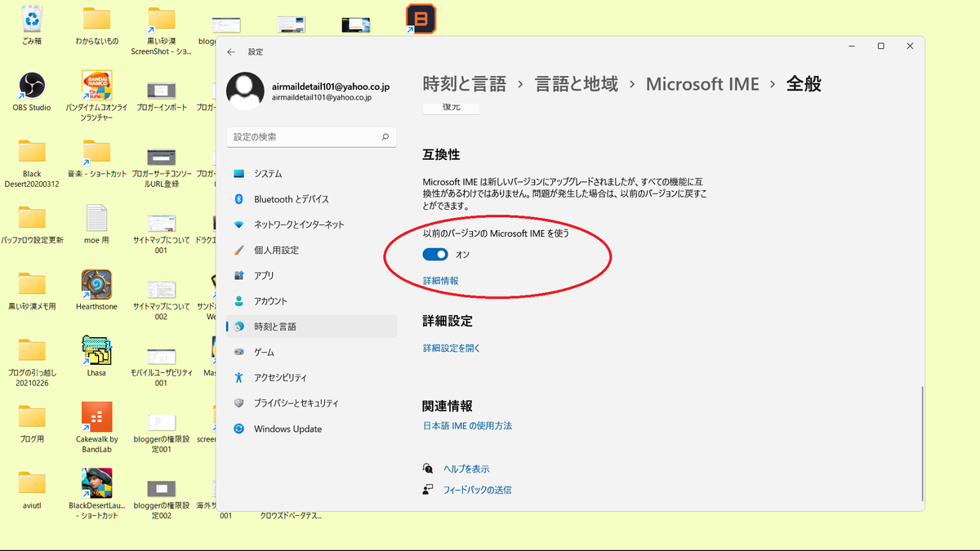The height and width of the screenshot is (551, 980).
Task: Select ブログ用 folder on desktop
Action: [32, 422]
